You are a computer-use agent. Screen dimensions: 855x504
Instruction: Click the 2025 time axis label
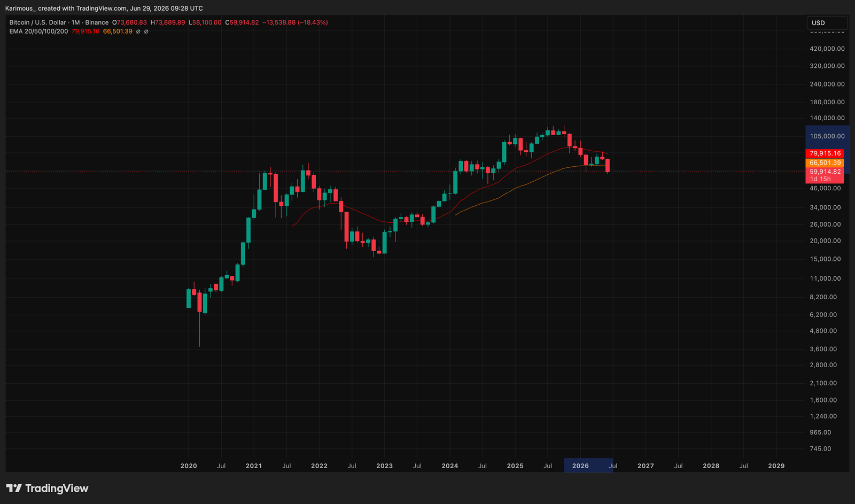click(515, 466)
